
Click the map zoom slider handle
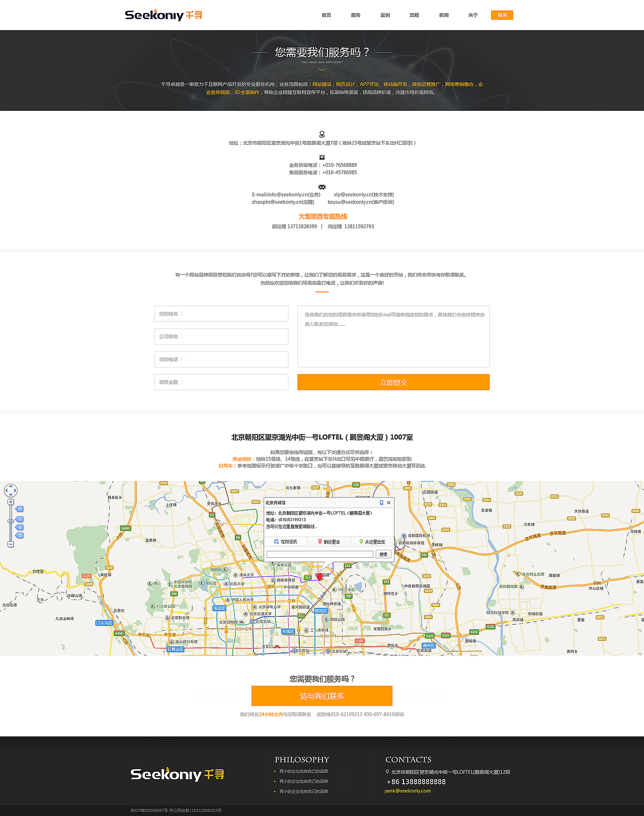point(11,522)
